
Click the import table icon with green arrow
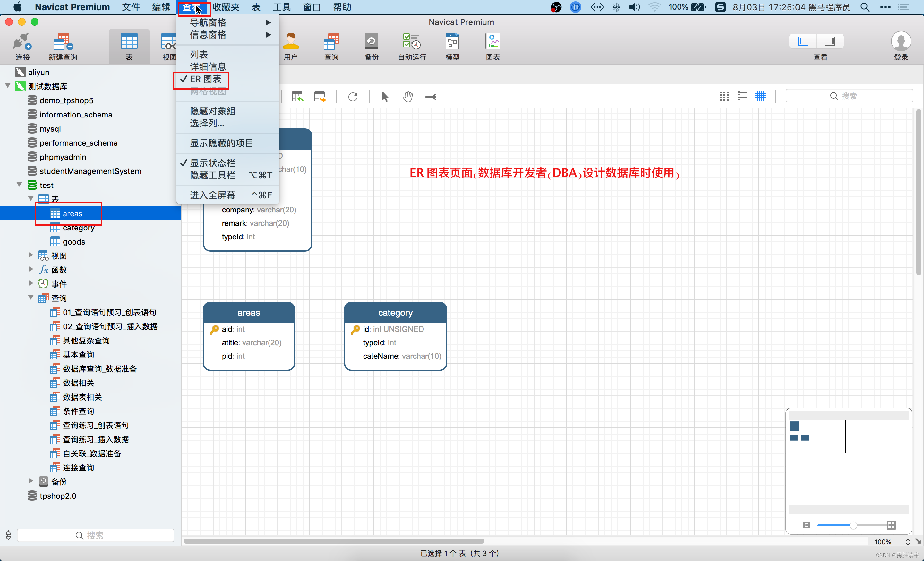coord(297,97)
